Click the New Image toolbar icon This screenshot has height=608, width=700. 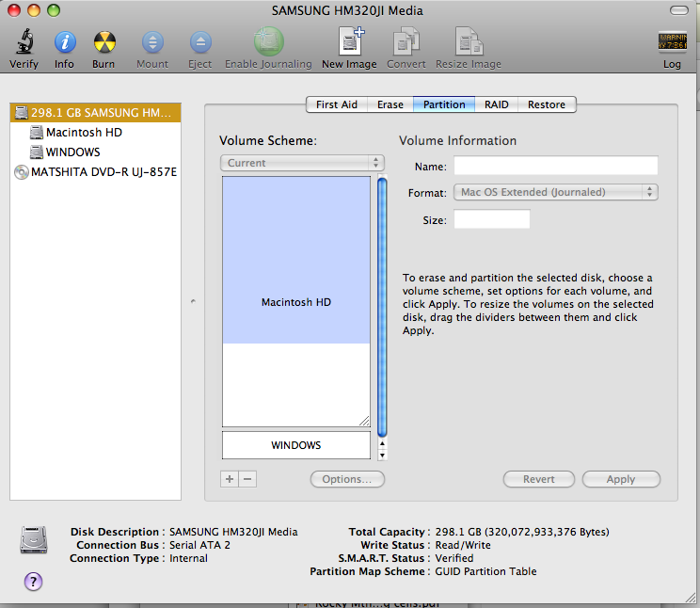coord(350,41)
